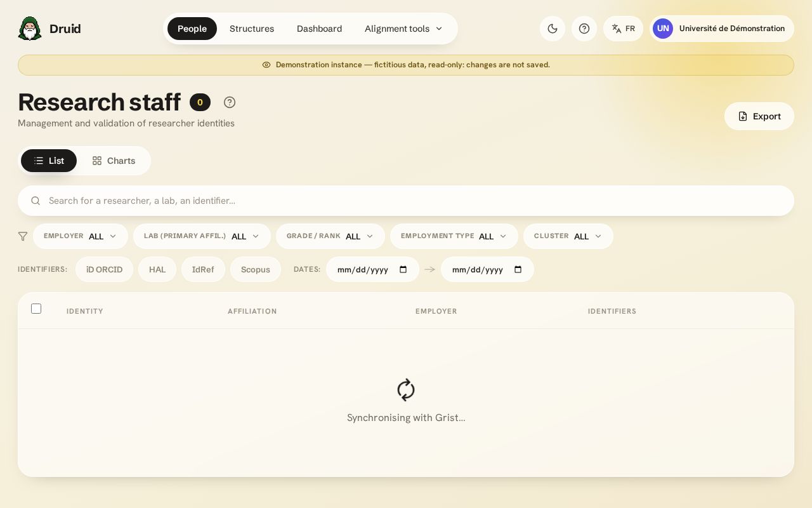Click the Export button
812x508 pixels.
pos(759,116)
